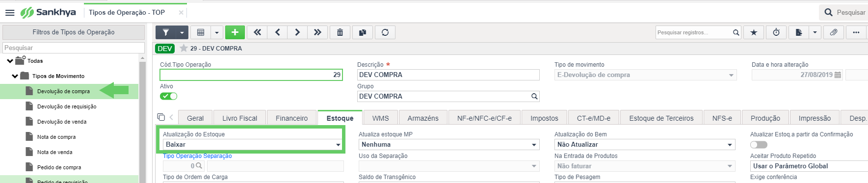
Task: Click the Tipo Operação Separação link
Action: point(197,156)
